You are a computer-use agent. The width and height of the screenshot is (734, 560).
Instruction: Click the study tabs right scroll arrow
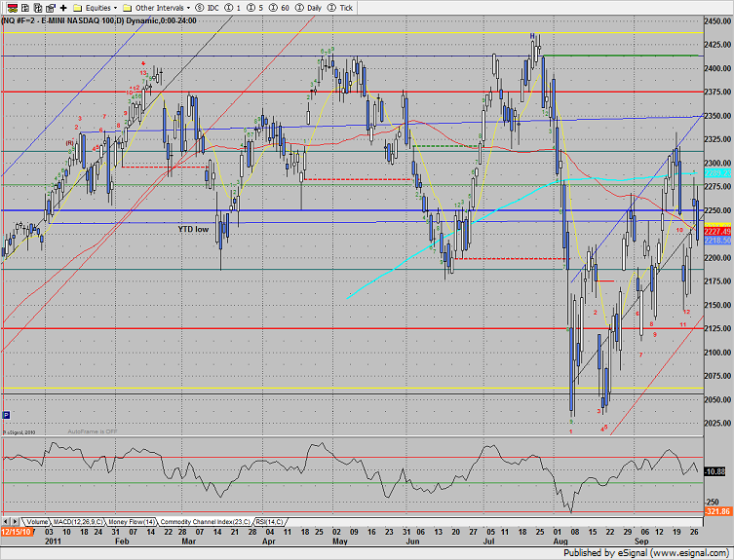point(15,521)
